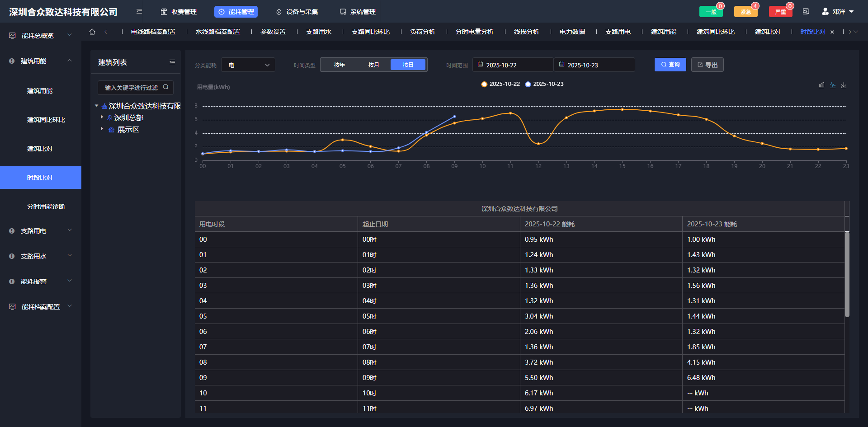Switch to 负荷分析 tab
The image size is (868, 427).
422,32
